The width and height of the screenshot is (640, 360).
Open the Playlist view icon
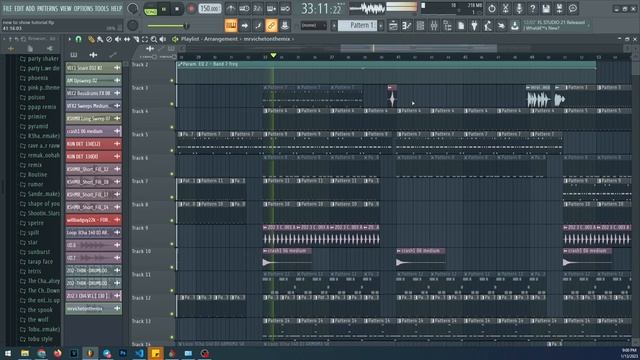tap(393, 26)
